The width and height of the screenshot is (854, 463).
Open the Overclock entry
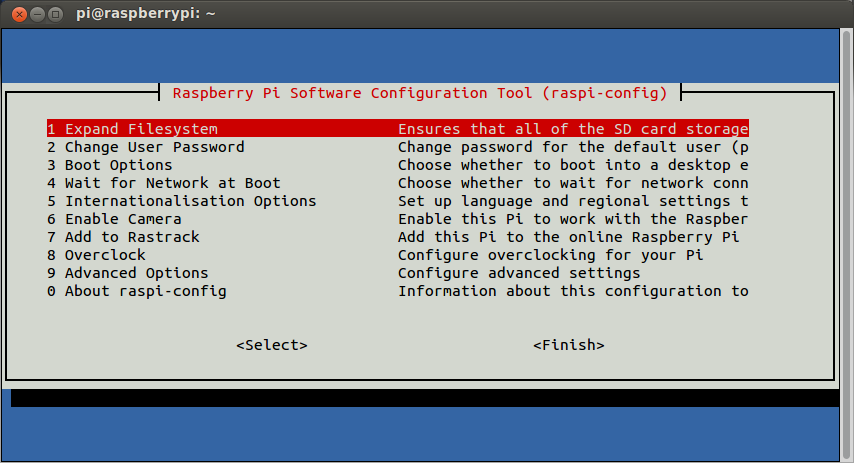[96, 255]
